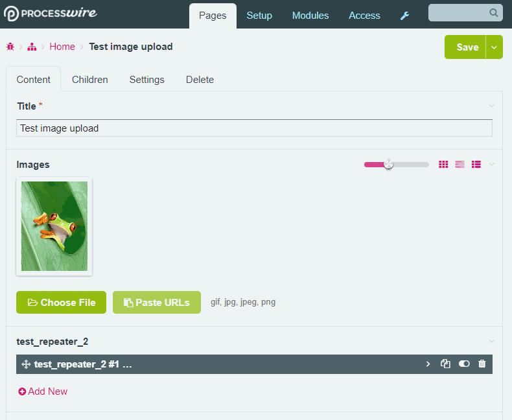Go to Home breadcrumb link
Screen dimensions: 512x420
[x=62, y=47]
